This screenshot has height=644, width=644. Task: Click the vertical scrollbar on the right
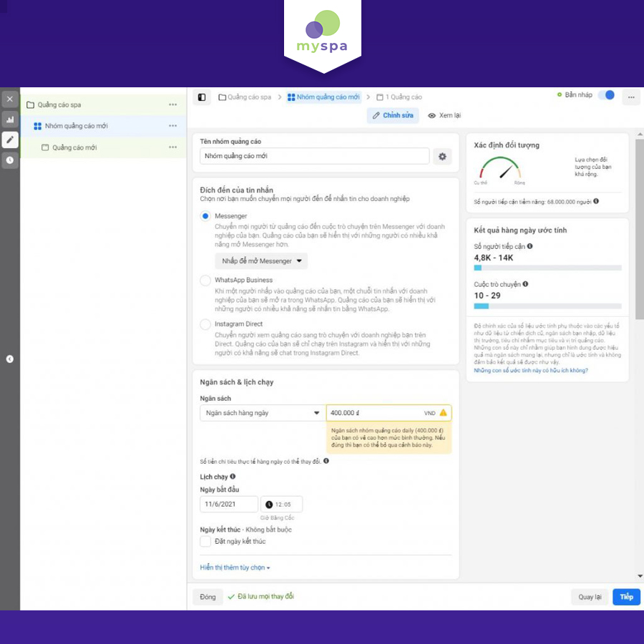click(640, 229)
